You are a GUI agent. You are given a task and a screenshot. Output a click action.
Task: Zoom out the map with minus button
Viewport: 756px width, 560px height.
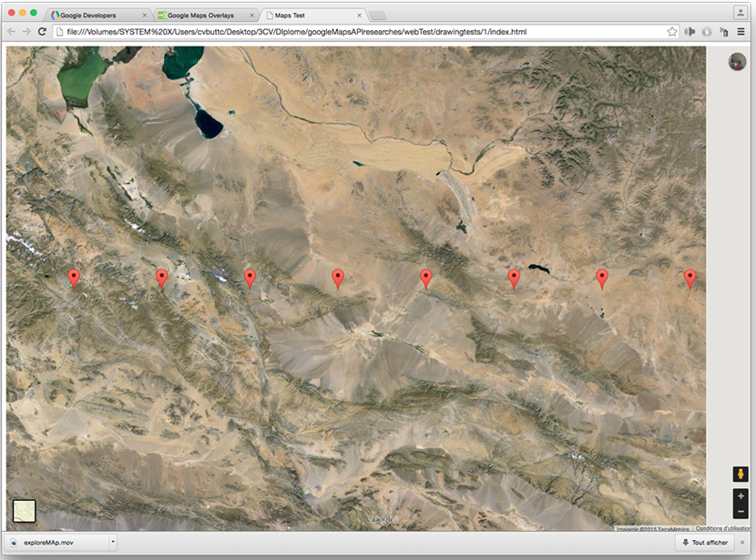(741, 512)
